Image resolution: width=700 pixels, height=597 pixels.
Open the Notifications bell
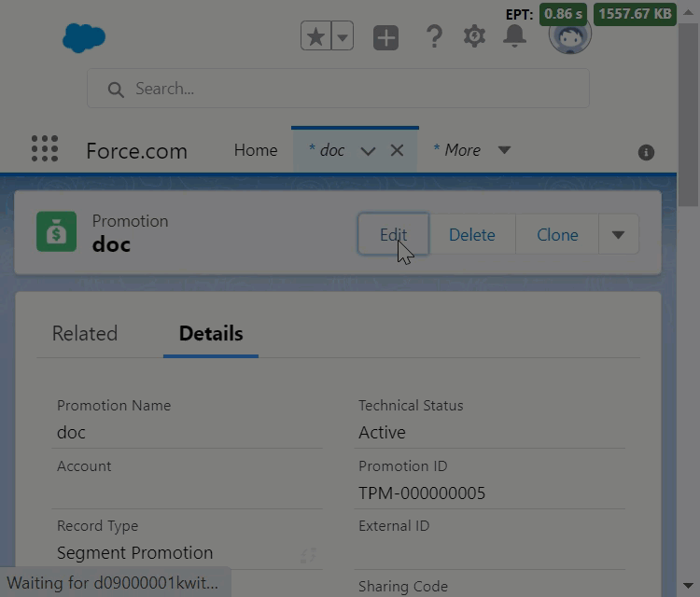pos(514,36)
